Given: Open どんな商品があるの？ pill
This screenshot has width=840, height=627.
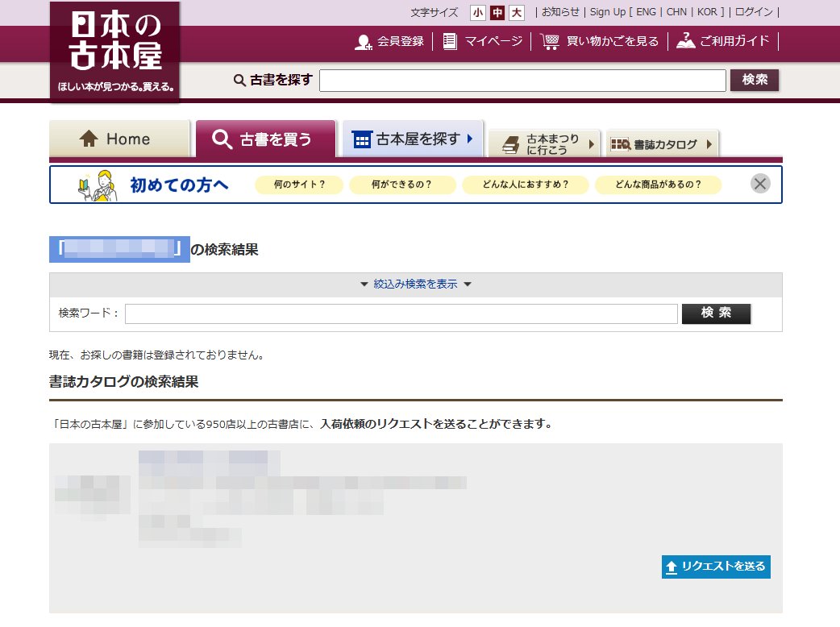Looking at the screenshot, I should click(x=658, y=185).
